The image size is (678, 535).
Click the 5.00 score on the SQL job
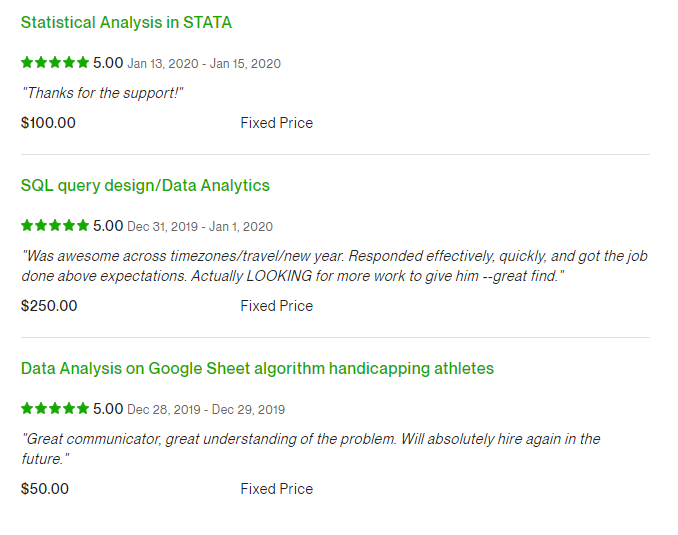[x=108, y=226]
